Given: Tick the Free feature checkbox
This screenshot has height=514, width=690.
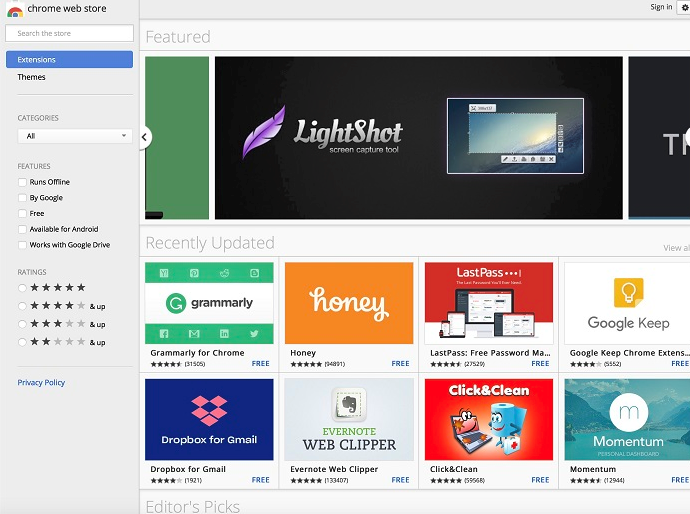Looking at the screenshot, I should (22, 213).
